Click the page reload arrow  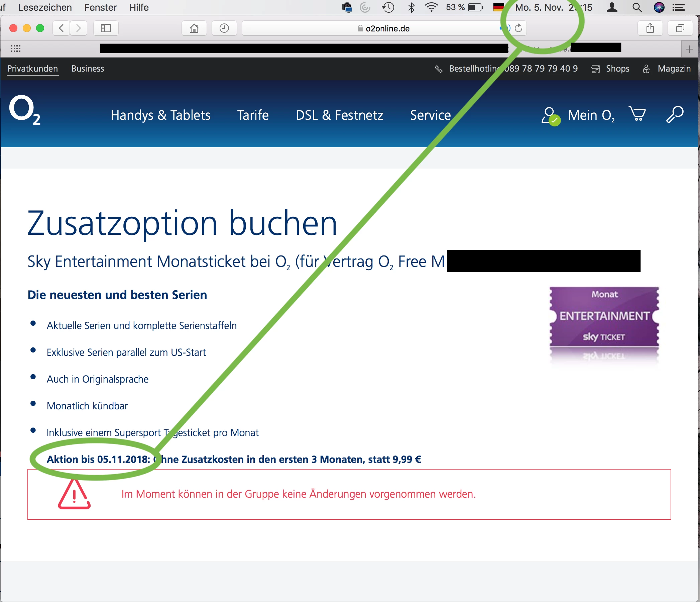(518, 28)
